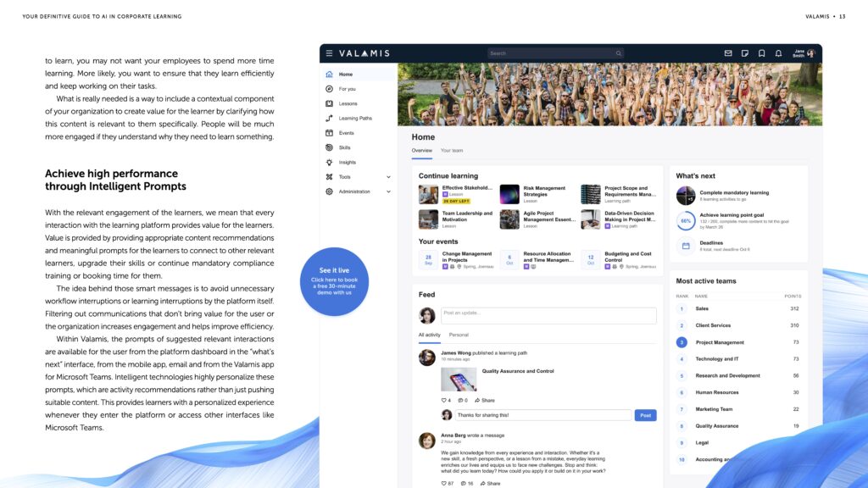The height and width of the screenshot is (488, 868).
Task: Click the Administration gear icon
Action: 330,191
